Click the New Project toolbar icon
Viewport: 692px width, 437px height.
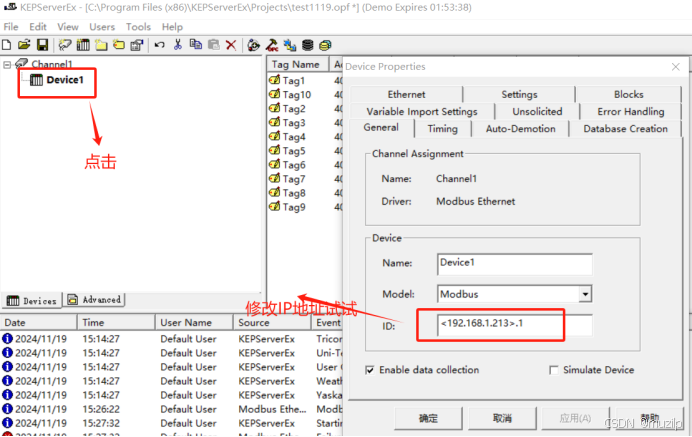(7, 45)
